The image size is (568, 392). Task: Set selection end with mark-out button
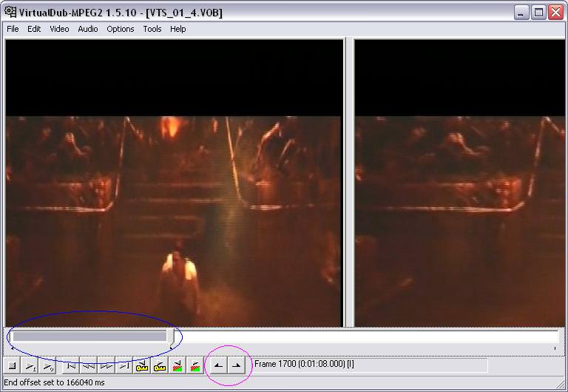point(236,366)
